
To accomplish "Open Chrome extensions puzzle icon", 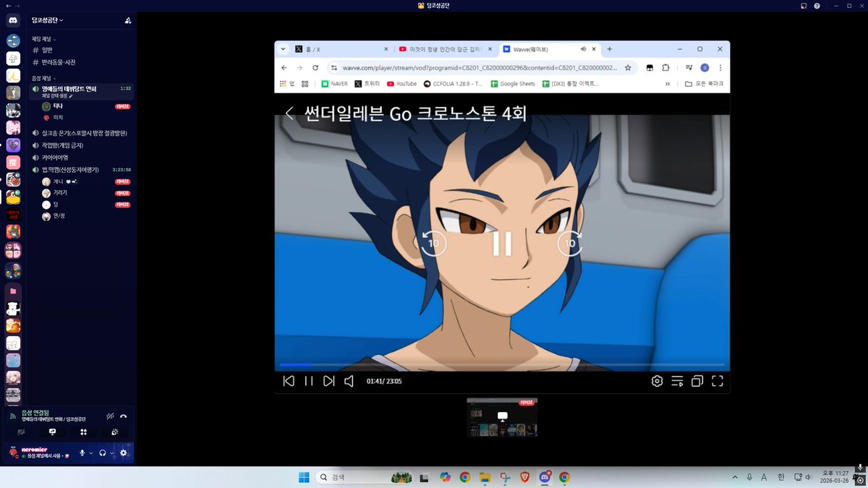I will click(x=665, y=67).
